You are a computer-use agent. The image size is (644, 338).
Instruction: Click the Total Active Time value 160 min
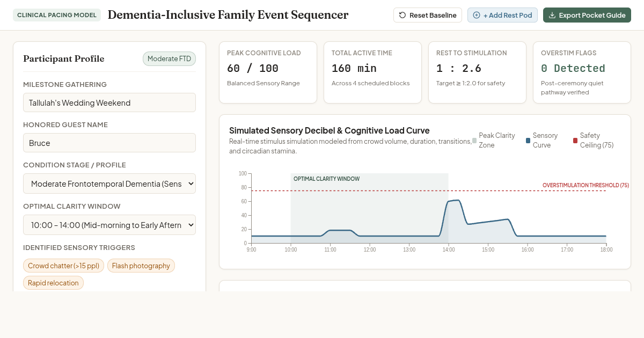(354, 68)
